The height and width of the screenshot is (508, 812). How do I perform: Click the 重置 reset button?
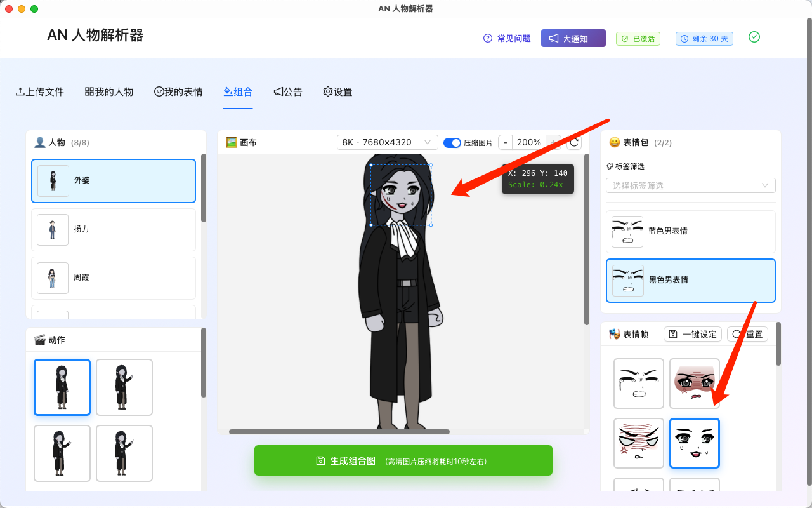pos(747,334)
